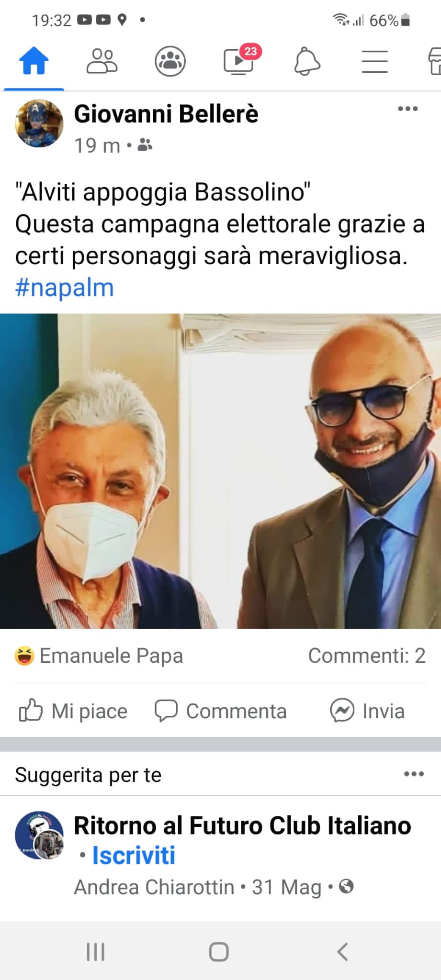
Task: Tap the Invia messenger button
Action: (x=367, y=711)
